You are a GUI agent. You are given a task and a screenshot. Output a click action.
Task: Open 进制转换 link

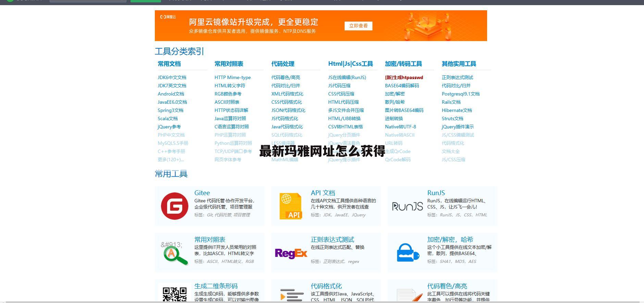(394, 118)
